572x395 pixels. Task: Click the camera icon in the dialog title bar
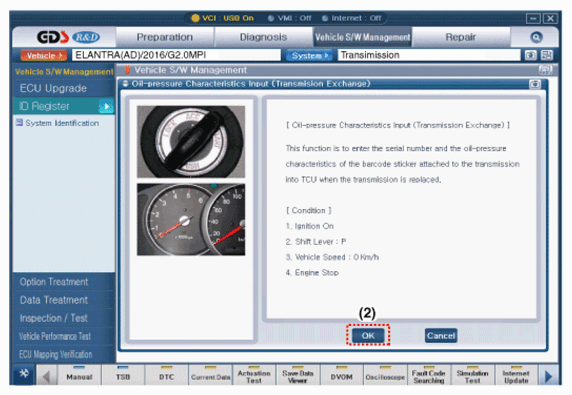535,84
